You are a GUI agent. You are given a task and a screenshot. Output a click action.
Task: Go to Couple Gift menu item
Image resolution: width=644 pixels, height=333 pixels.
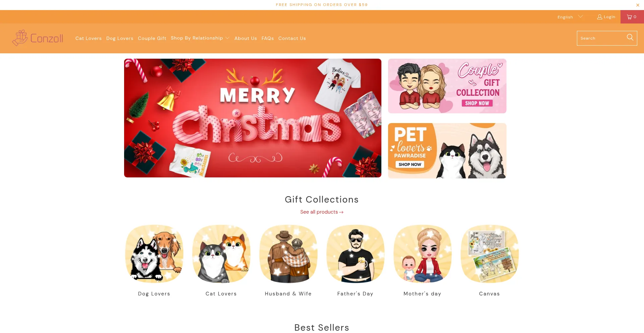[x=152, y=38]
